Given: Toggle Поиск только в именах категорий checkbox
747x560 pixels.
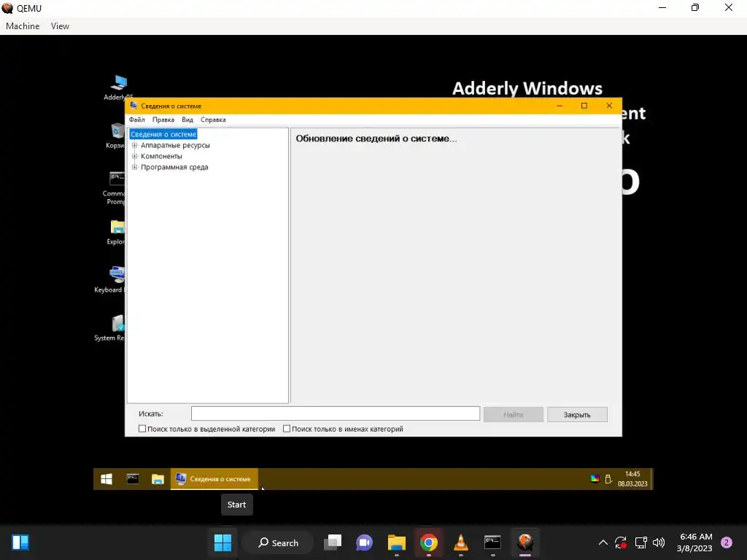Looking at the screenshot, I should [x=286, y=429].
